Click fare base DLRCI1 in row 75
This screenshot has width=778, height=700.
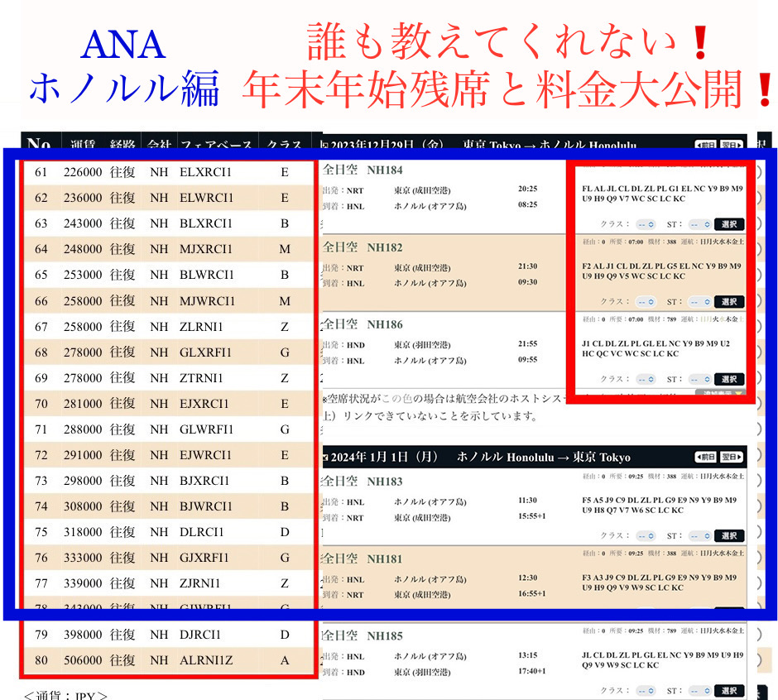[202, 532]
